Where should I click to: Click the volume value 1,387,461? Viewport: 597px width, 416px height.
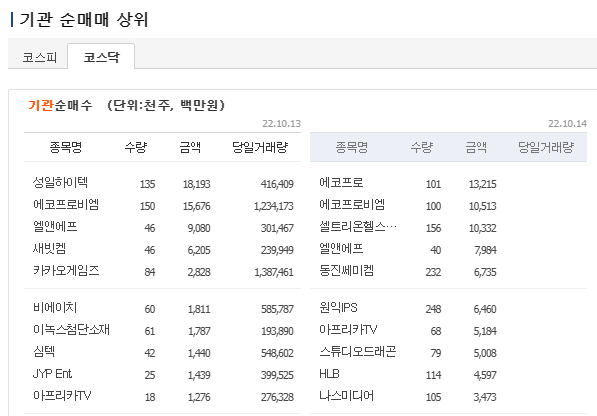tap(274, 273)
